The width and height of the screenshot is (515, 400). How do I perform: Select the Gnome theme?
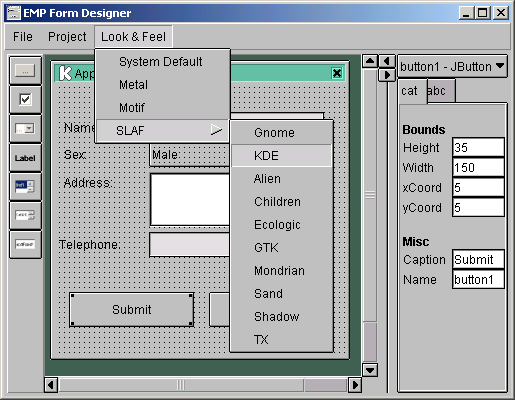(x=282, y=133)
